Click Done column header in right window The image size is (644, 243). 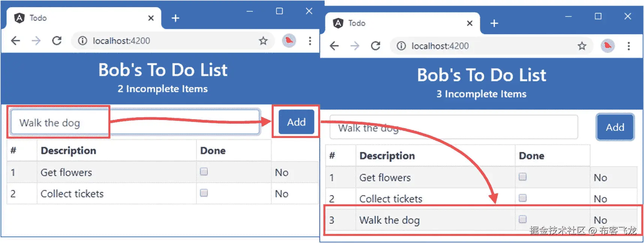coord(531,156)
